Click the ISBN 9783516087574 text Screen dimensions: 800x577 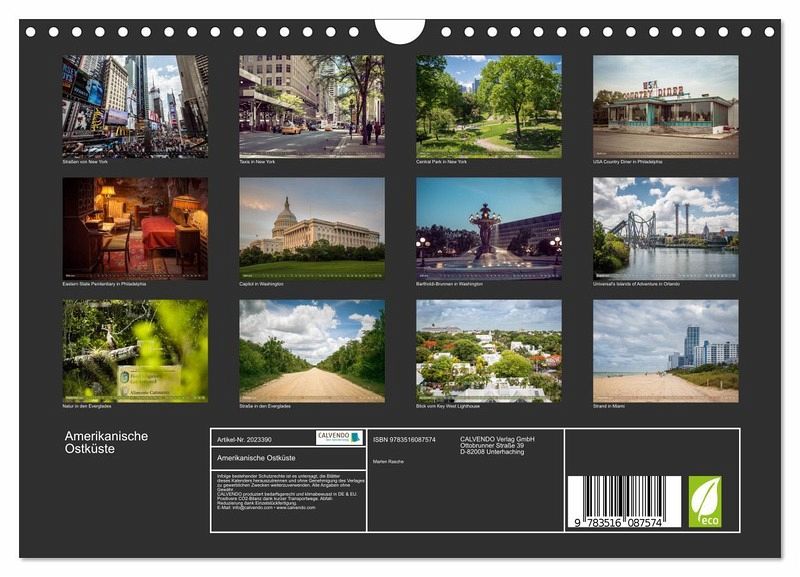click(404, 439)
